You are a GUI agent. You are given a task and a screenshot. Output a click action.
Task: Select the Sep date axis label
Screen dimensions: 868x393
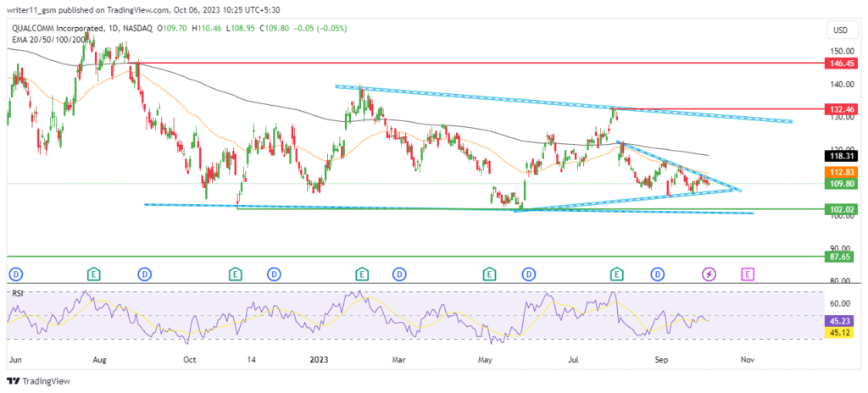point(661,360)
